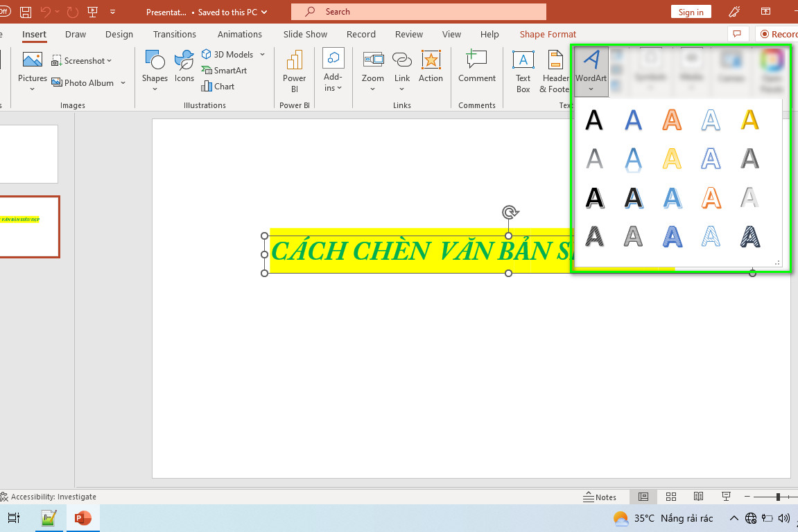
Task: Switch to the Insert tab
Action: point(34,34)
